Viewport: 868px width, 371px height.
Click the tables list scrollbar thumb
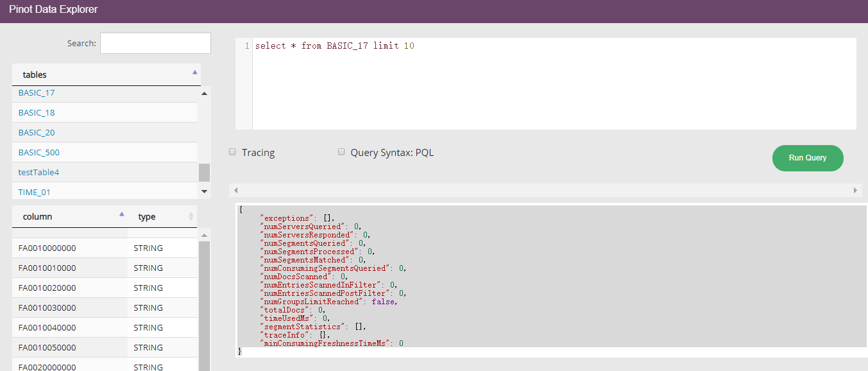click(x=204, y=173)
